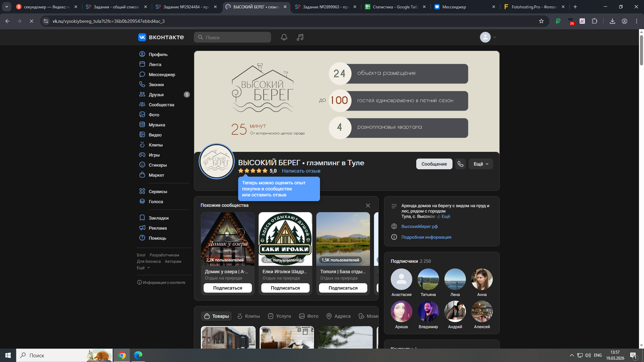Open Clips in left sidebar
Viewport: 644px width, 362px height.
[x=156, y=145]
